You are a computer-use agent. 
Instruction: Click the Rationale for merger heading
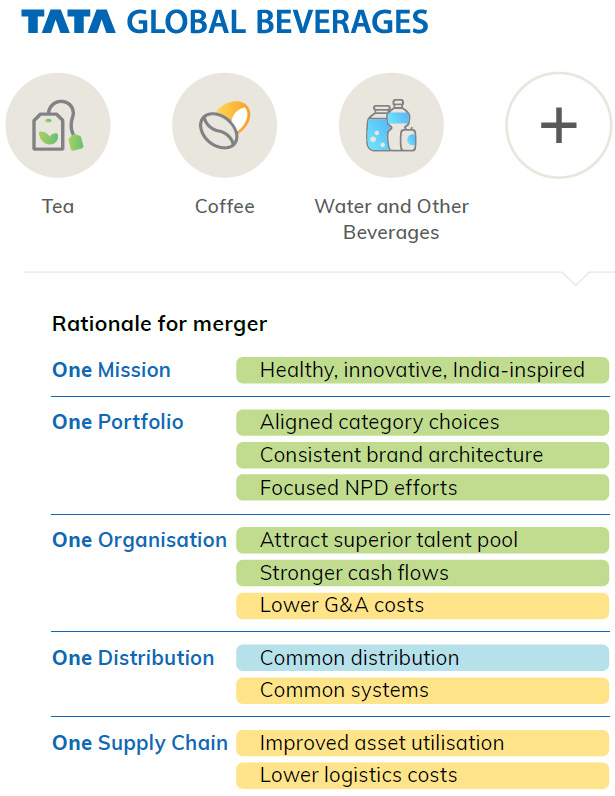pyautogui.click(x=159, y=324)
